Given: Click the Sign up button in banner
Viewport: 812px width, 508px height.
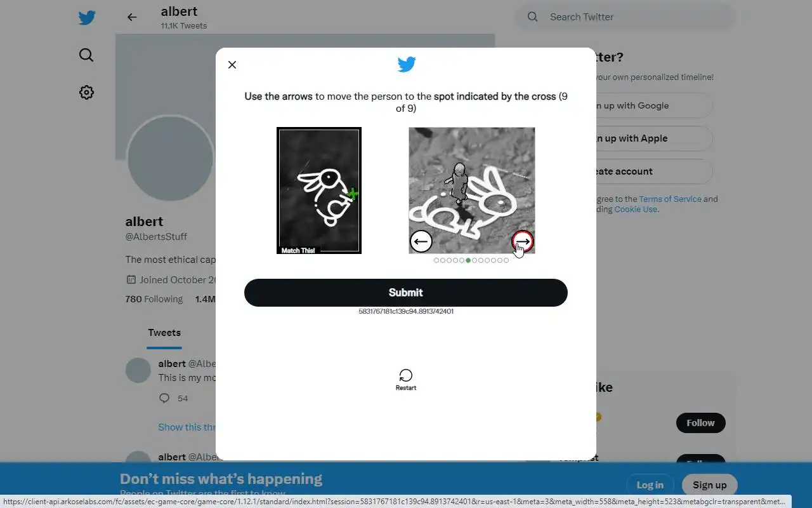Looking at the screenshot, I should tap(709, 485).
